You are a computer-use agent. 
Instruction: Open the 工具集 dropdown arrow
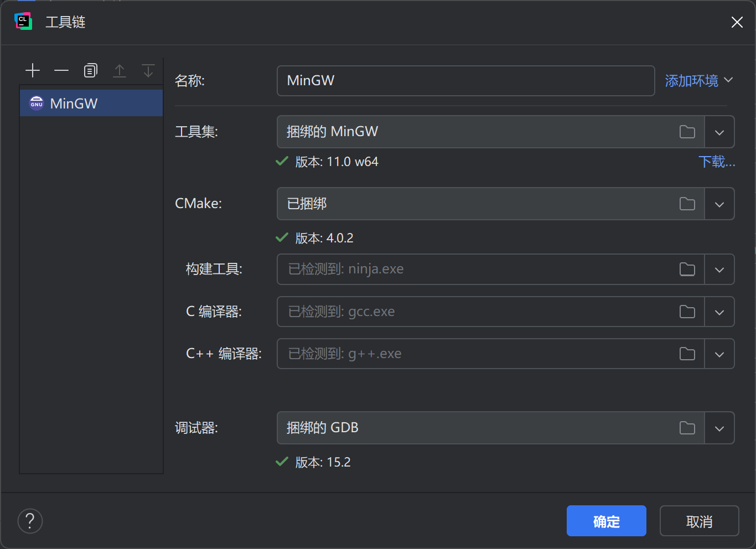point(719,132)
